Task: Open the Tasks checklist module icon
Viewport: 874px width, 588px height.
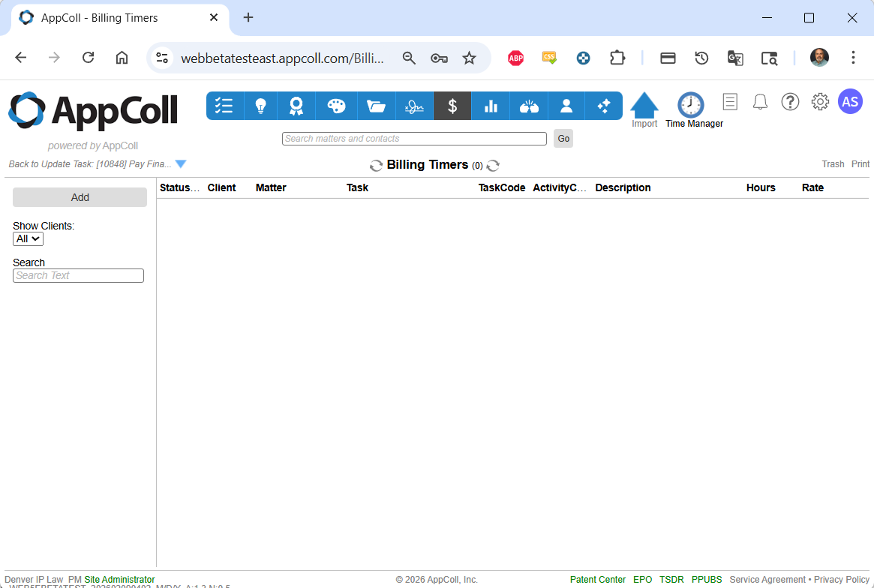Action: coord(224,106)
